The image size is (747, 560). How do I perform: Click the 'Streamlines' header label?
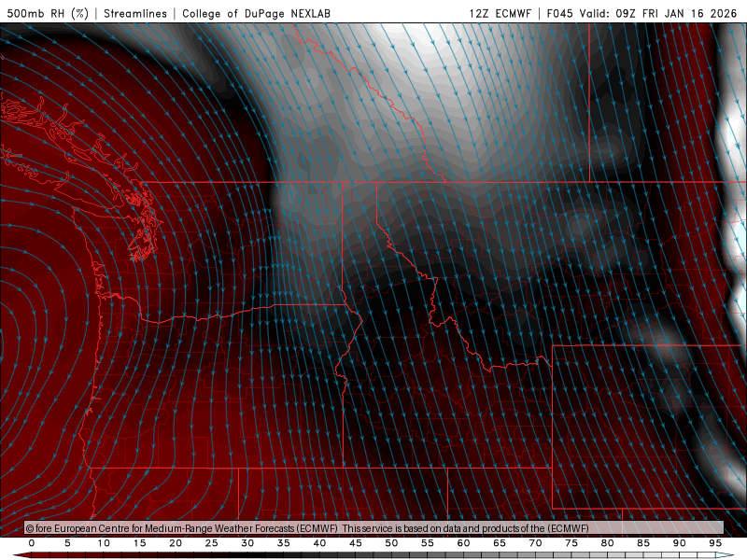135,13
